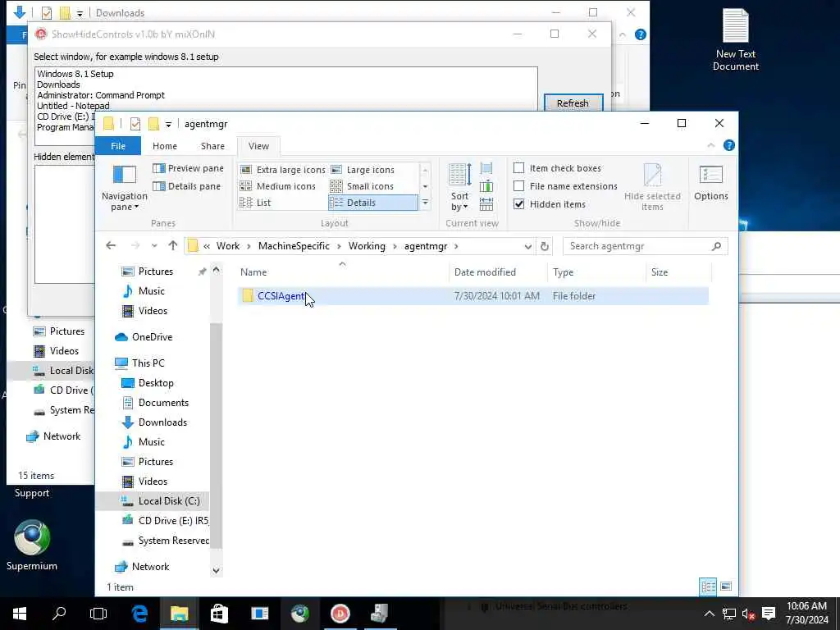
Task: Switch to the Share ribbon tab
Action: click(x=212, y=146)
